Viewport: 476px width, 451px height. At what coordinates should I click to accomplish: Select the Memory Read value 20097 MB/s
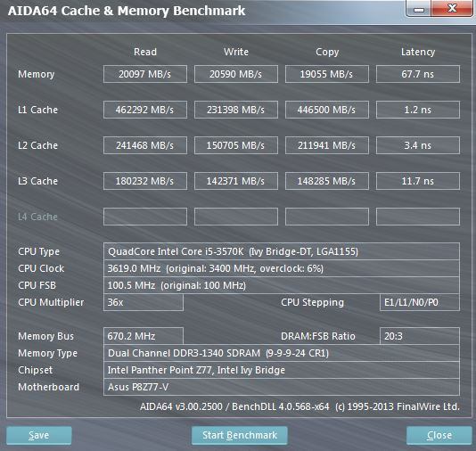[x=145, y=74]
